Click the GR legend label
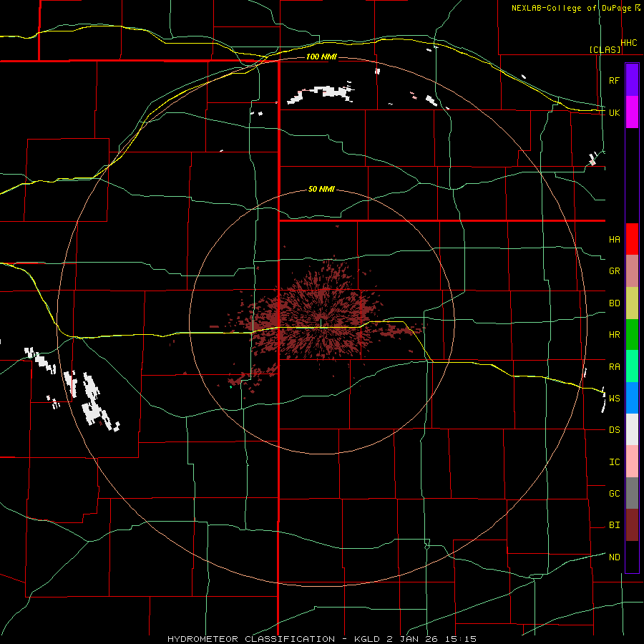Image resolution: width=644 pixels, height=644 pixels. 614,271
